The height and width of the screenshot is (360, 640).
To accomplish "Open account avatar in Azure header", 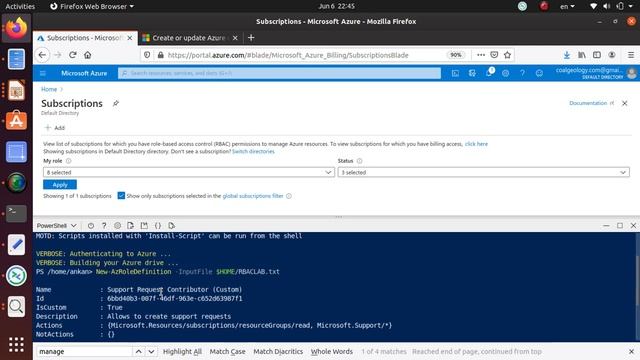I will click(632, 73).
